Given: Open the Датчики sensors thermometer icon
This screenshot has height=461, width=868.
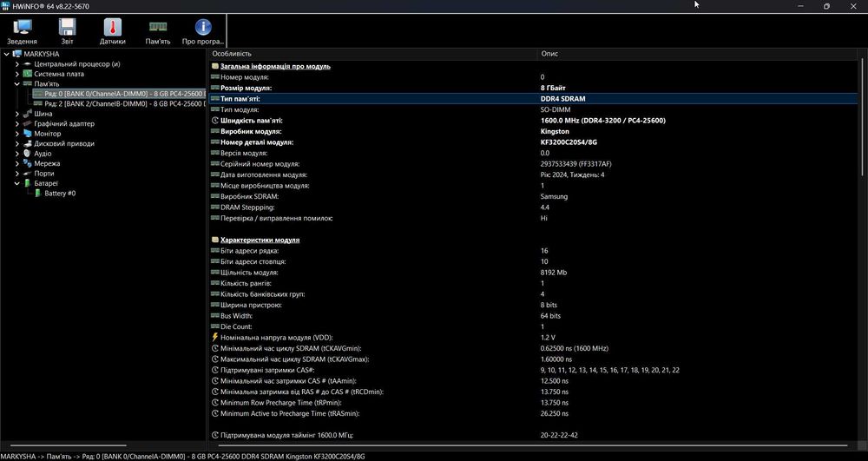Looking at the screenshot, I should pyautogui.click(x=112, y=27).
